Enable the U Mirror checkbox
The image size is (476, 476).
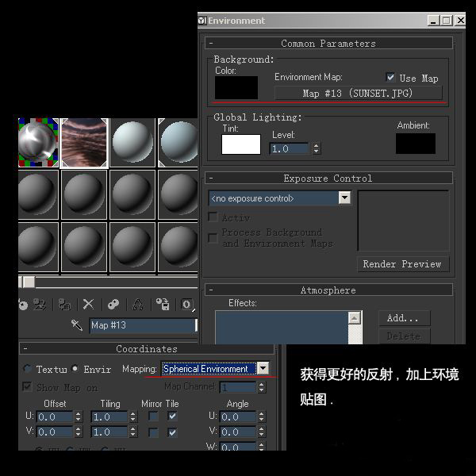[x=153, y=416]
